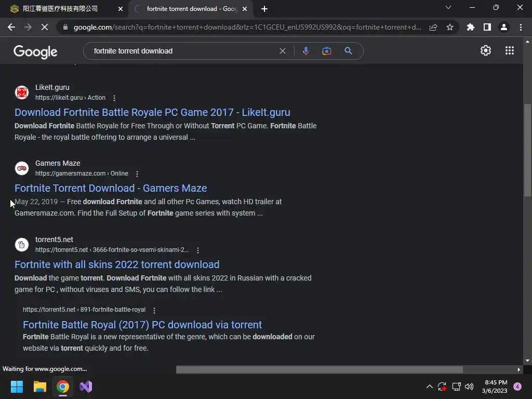Open the sync update tray icon
Image resolution: width=532 pixels, height=399 pixels.
point(442,387)
